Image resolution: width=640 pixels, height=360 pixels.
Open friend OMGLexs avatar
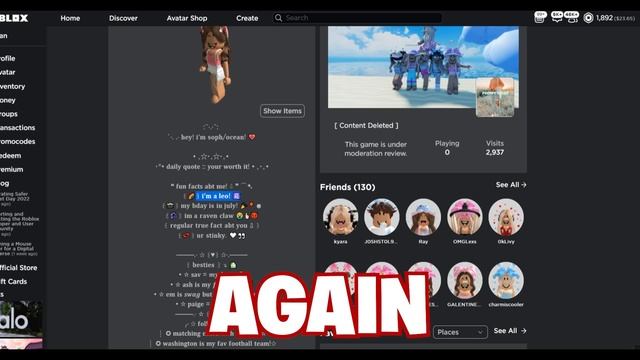(x=464, y=217)
